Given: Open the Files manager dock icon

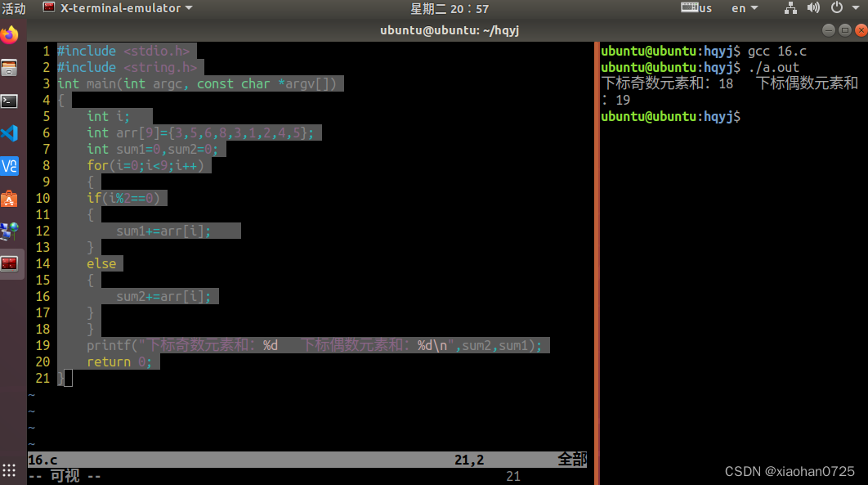Looking at the screenshot, I should [x=10, y=68].
